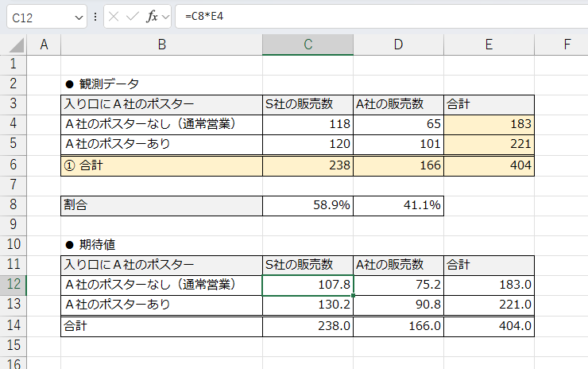Select column E header

click(489, 45)
